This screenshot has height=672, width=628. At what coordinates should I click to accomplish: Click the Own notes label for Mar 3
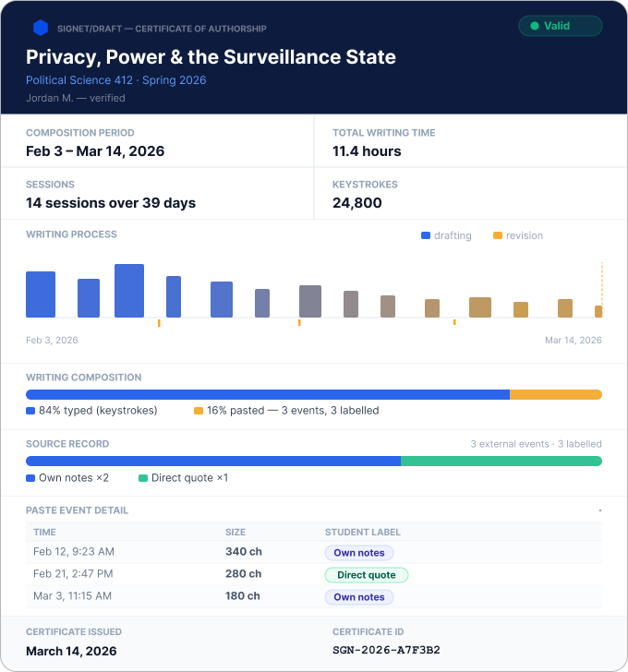pos(359,597)
